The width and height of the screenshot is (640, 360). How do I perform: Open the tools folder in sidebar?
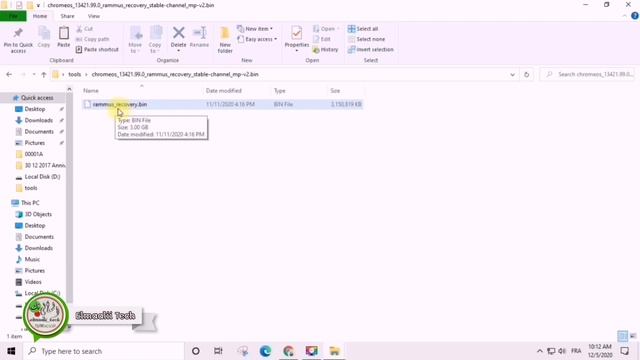(31, 188)
